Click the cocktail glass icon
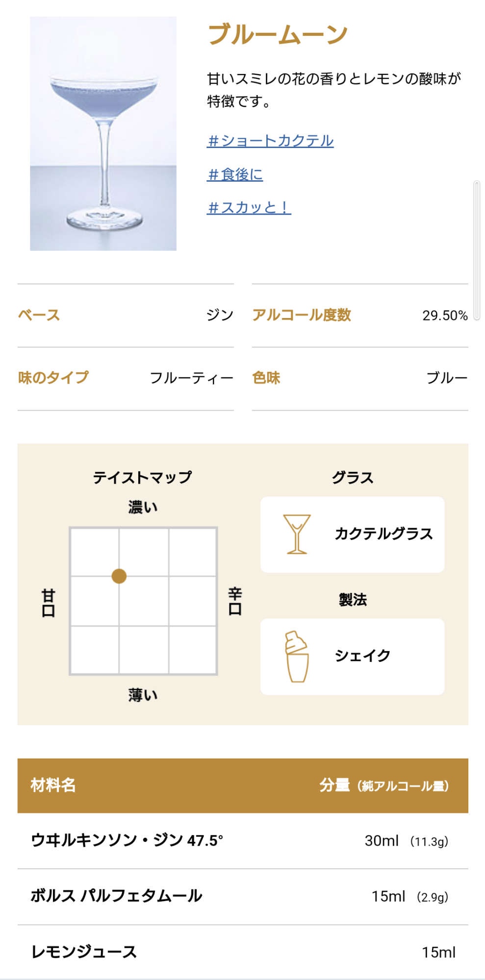485x980 pixels. [297, 534]
